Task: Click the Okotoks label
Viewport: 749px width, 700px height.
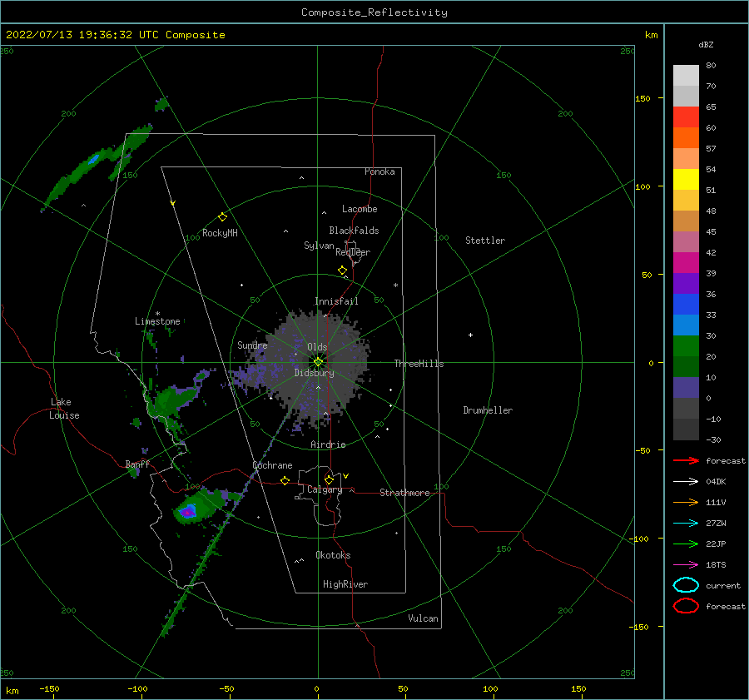Action: pyautogui.click(x=333, y=555)
